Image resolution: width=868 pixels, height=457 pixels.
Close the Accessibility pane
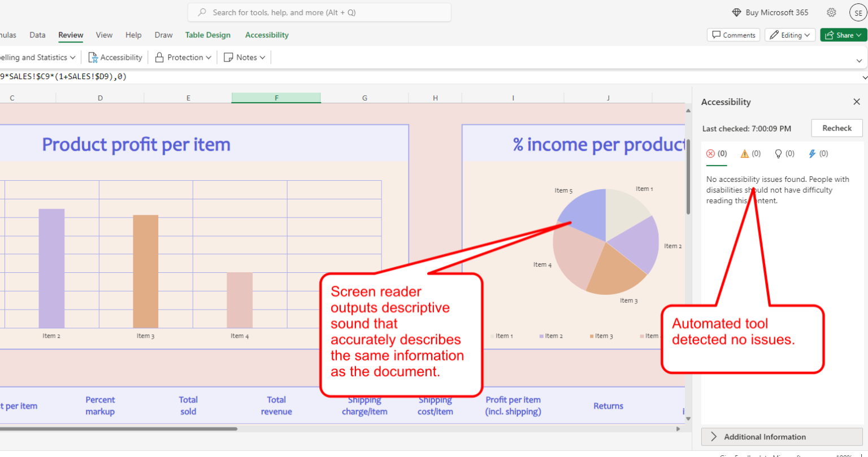click(857, 102)
